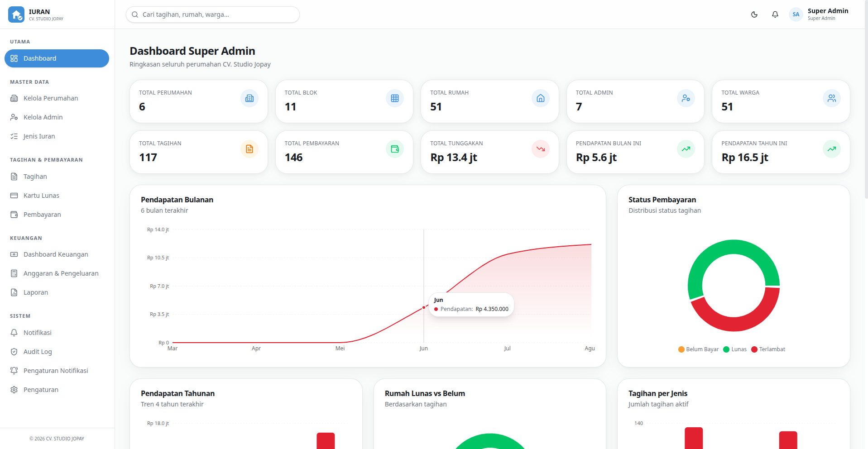Click the Kelola Perumahan building icon
Image resolution: width=868 pixels, height=449 pixels.
click(x=14, y=98)
